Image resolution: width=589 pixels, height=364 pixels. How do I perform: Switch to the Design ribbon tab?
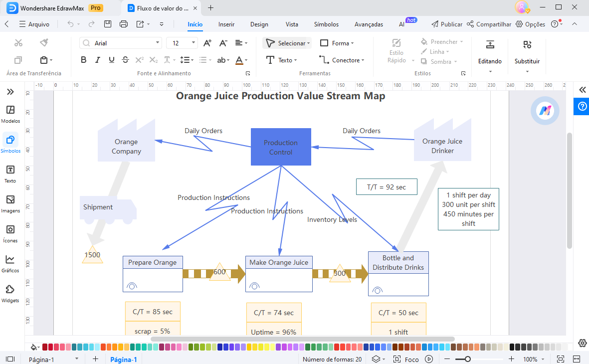(x=259, y=24)
